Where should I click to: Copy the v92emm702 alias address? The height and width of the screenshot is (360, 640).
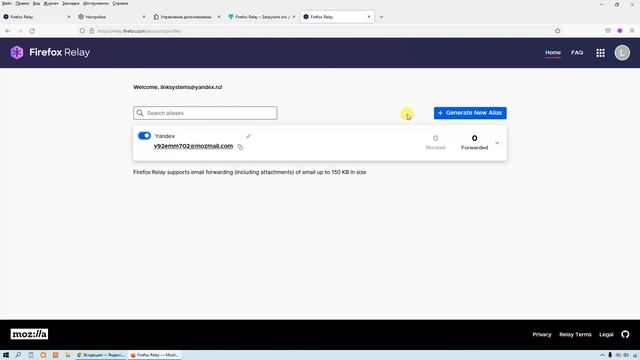click(240, 147)
